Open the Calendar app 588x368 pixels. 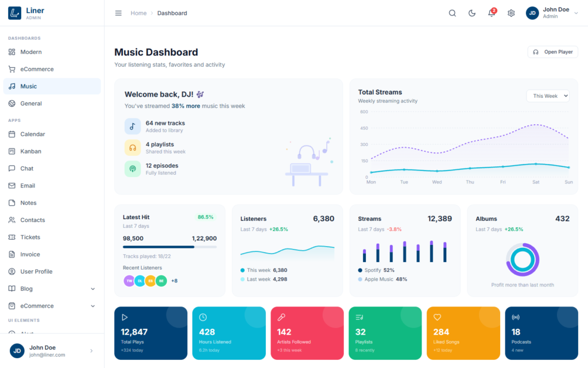[52, 134]
